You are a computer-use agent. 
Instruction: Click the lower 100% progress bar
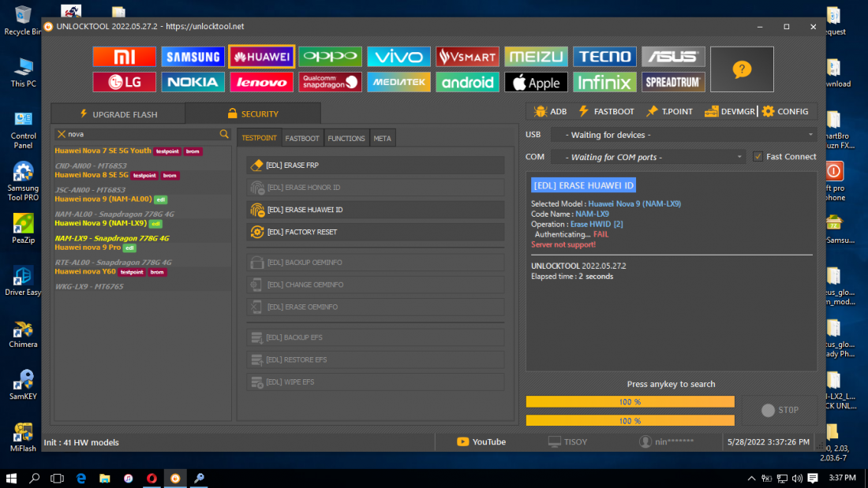pos(630,421)
